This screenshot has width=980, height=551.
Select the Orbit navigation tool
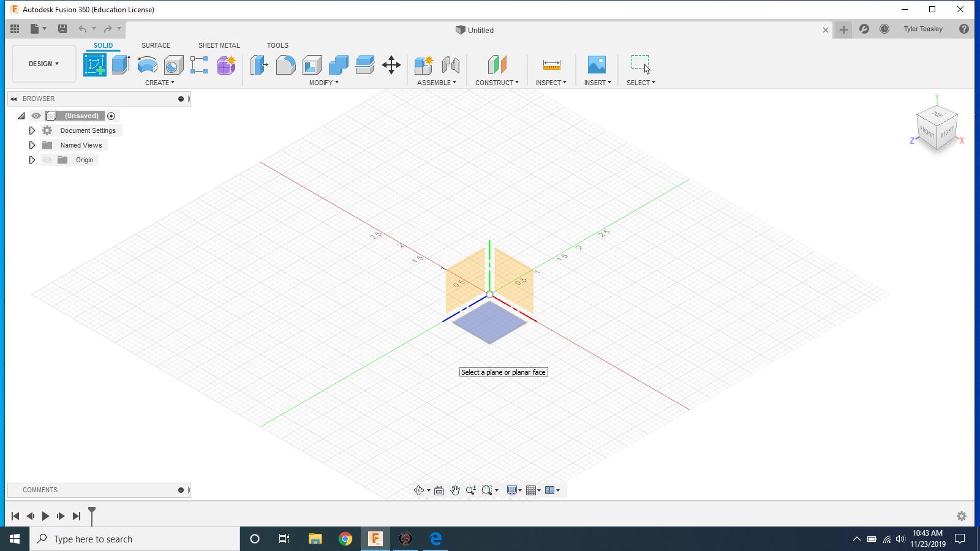419,490
